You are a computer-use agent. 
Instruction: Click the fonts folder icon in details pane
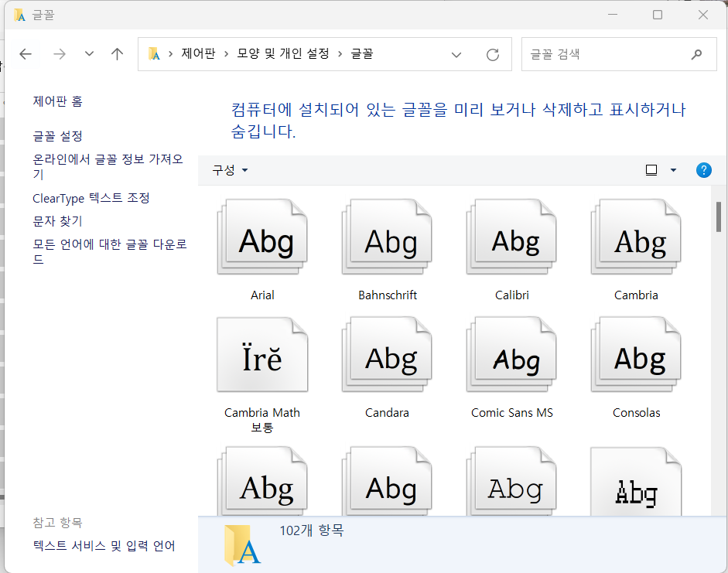[x=242, y=545]
